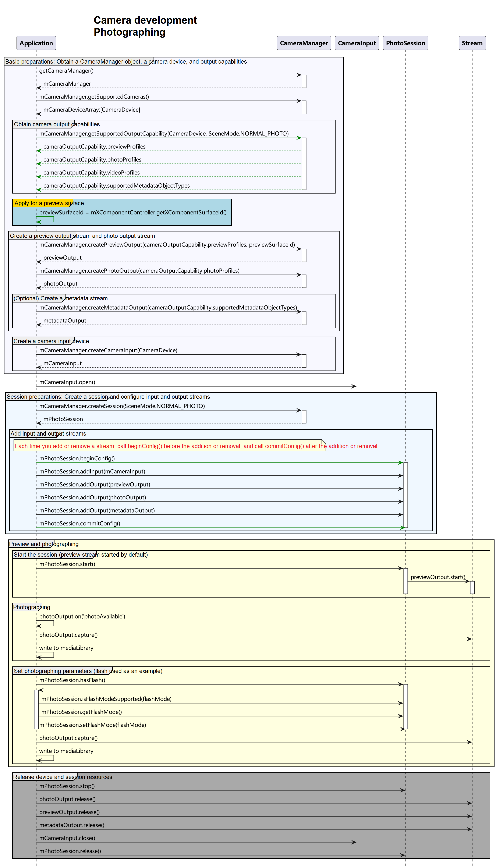Image resolution: width=496 pixels, height=868 pixels.
Task: Click the Session preparations group label
Action: click(x=108, y=397)
